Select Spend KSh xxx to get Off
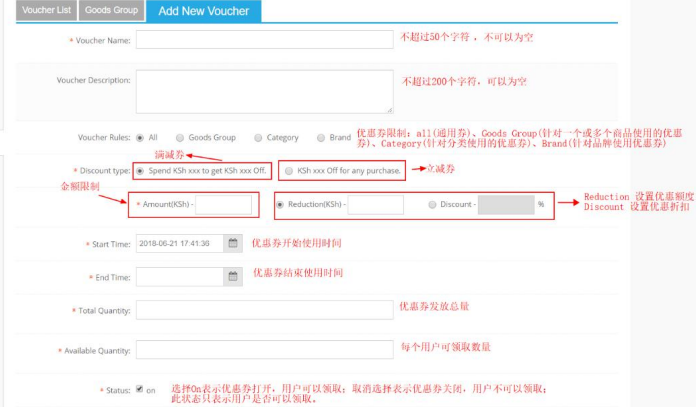696x413 pixels. pos(140,171)
